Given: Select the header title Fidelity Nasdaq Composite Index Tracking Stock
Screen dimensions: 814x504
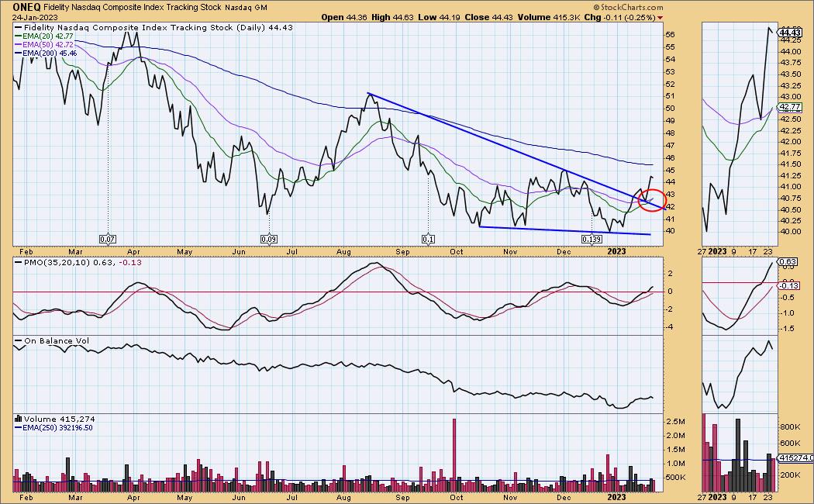Looking at the screenshot, I should click(133, 8).
